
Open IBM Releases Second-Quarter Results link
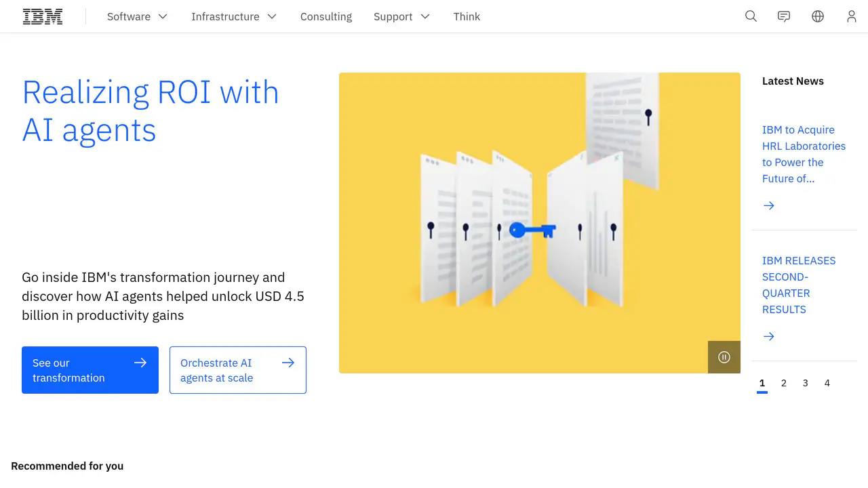tap(799, 285)
